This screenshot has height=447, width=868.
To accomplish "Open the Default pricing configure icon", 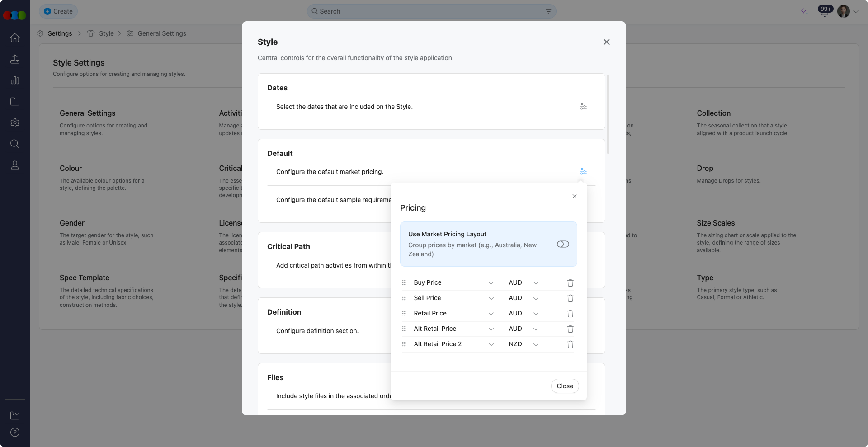I will [583, 171].
